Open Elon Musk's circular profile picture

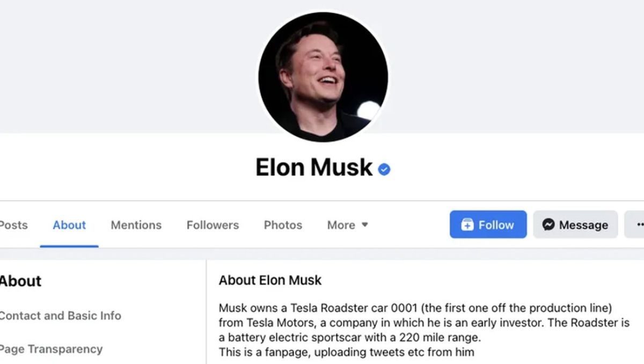pos(323,76)
